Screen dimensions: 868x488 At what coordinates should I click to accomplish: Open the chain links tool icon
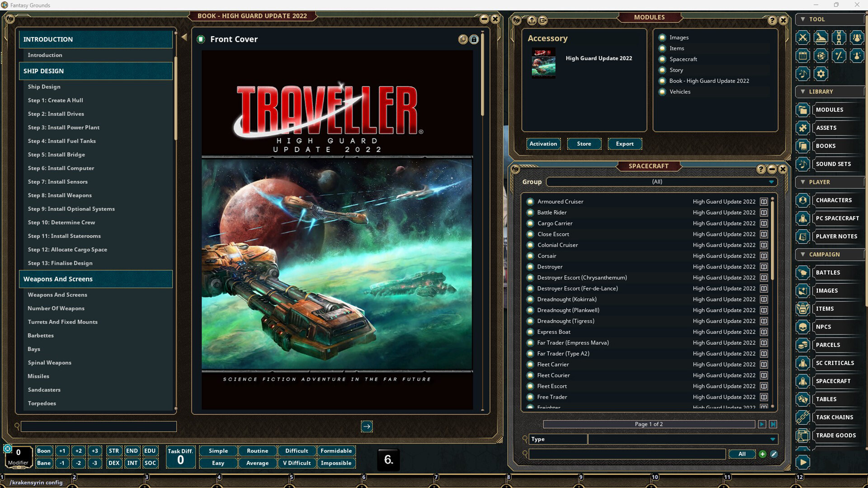(x=839, y=38)
